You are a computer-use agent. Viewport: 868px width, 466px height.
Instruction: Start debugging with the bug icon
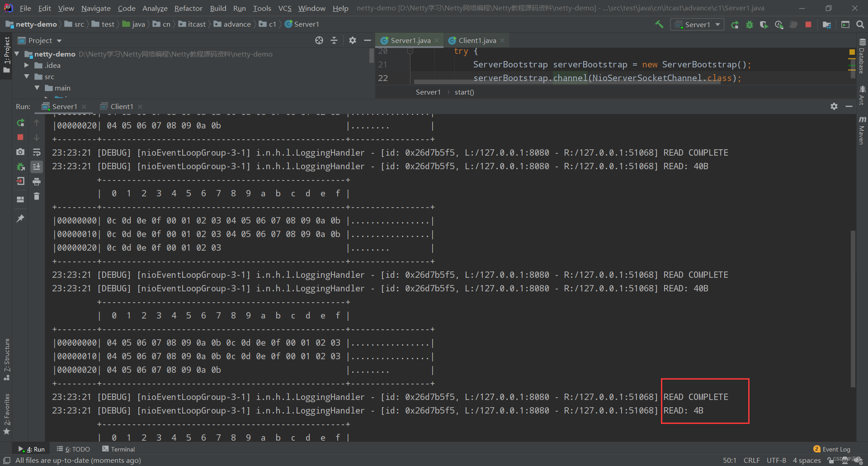tap(750, 24)
